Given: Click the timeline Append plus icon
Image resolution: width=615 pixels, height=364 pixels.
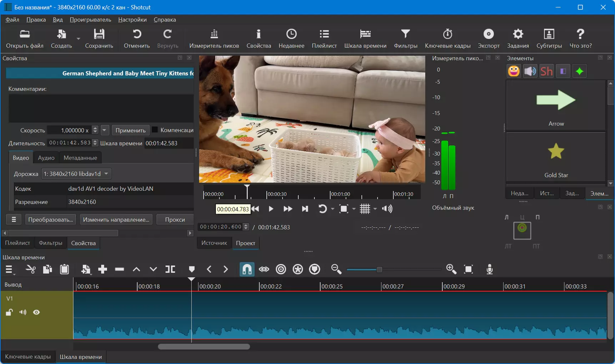Looking at the screenshot, I should click(x=102, y=269).
